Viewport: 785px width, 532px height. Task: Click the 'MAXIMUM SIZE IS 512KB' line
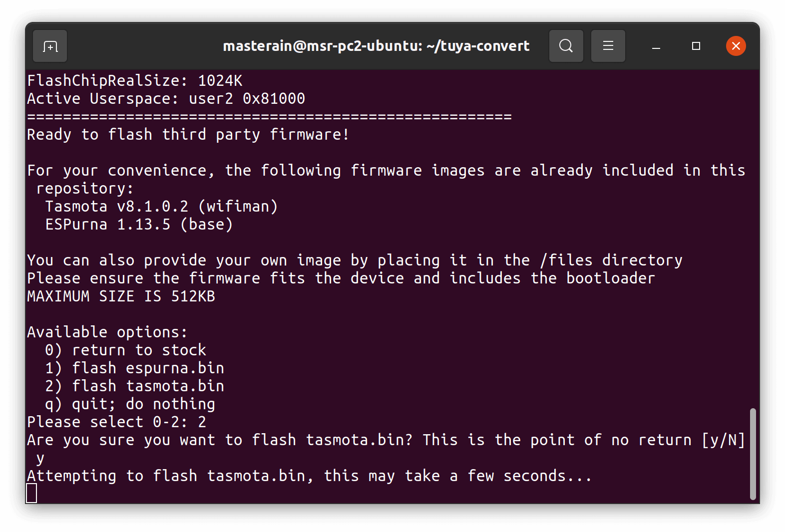point(121,296)
